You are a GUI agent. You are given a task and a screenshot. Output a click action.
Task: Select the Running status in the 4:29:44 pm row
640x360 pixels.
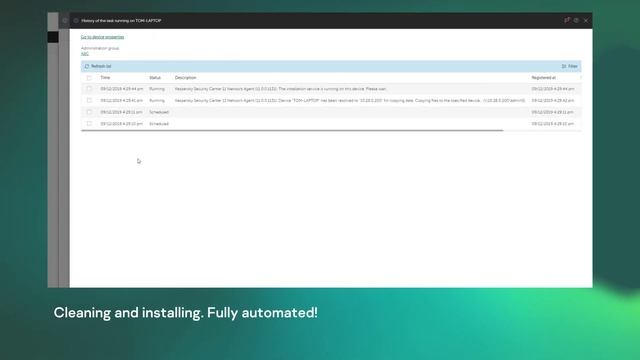tap(157, 89)
